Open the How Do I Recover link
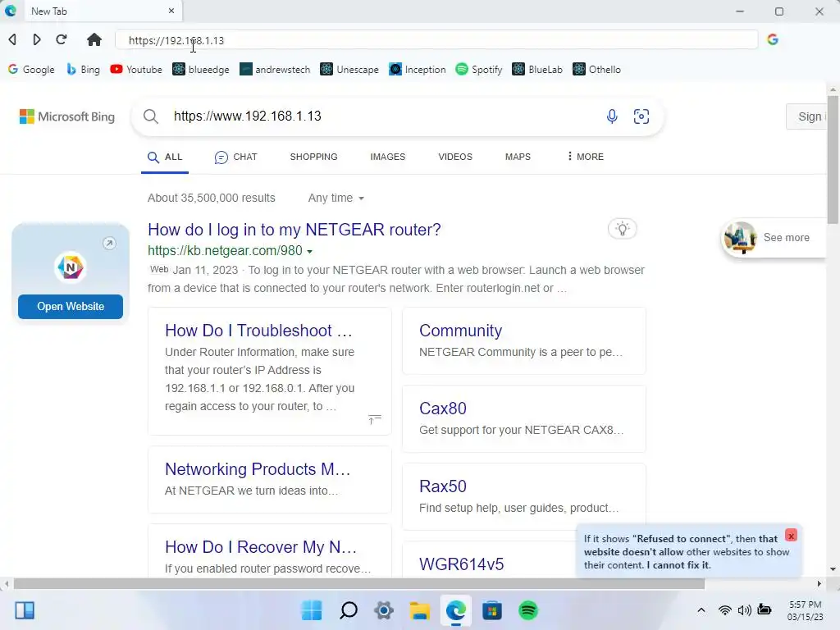840x630 pixels. click(261, 547)
